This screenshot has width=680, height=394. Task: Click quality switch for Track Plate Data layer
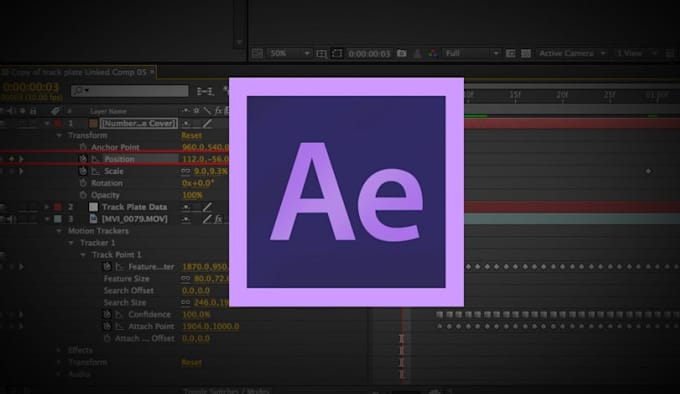tap(207, 207)
